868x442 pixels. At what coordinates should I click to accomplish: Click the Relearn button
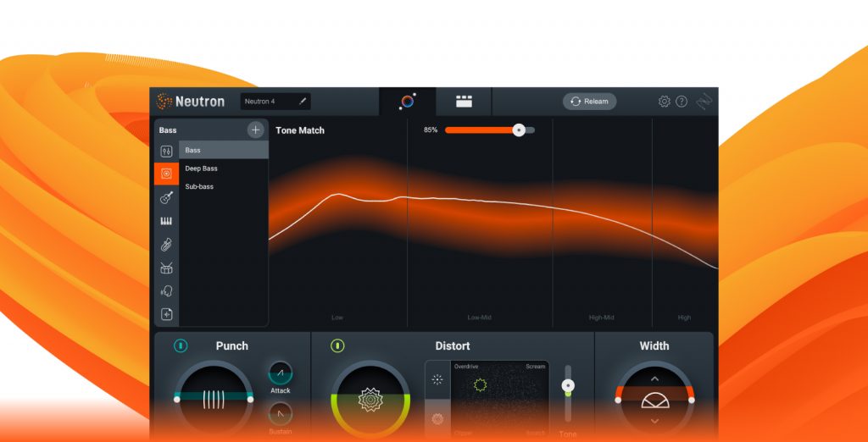pos(590,102)
